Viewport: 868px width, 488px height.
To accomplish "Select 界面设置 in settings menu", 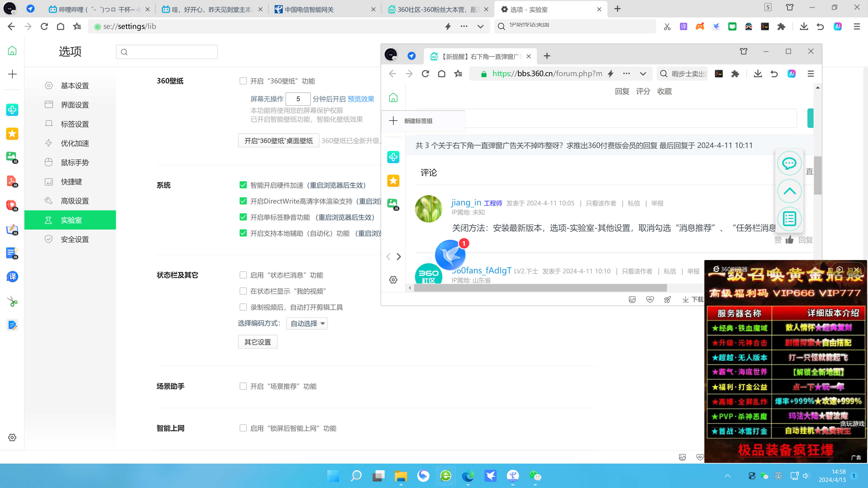I will 70,105.
